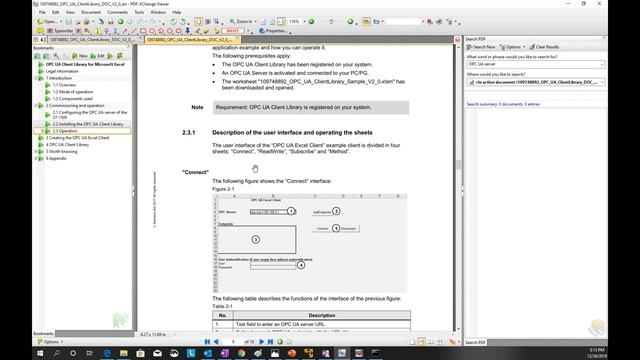
Task: Click the Save icon in the toolbar
Action: (x=69, y=21)
